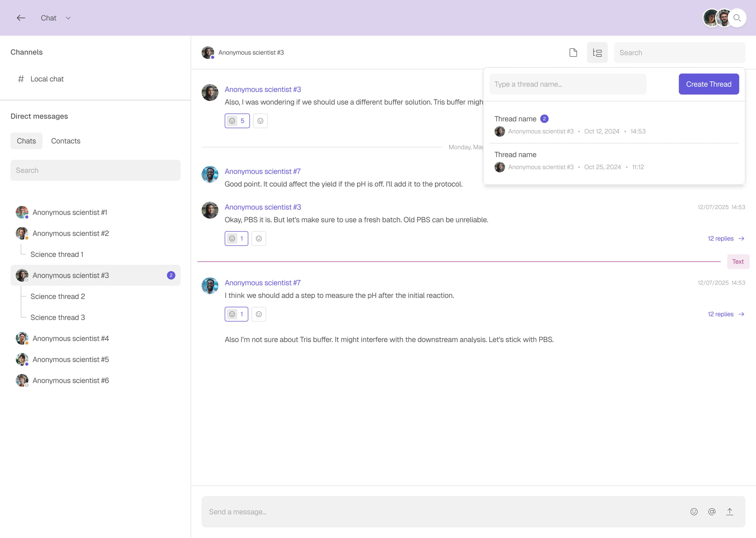Open chat with Anonymous scientist #5
Screen dimensions: 756x538
coord(95,360)
